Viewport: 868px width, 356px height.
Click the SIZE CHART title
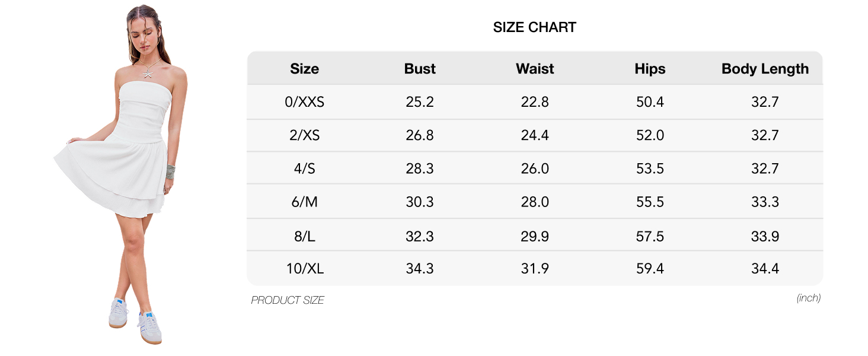point(534,27)
